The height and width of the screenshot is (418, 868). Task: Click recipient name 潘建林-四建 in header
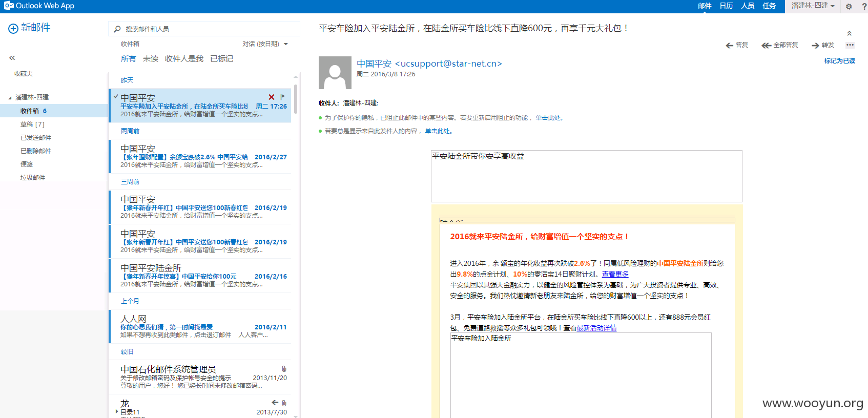(360, 103)
